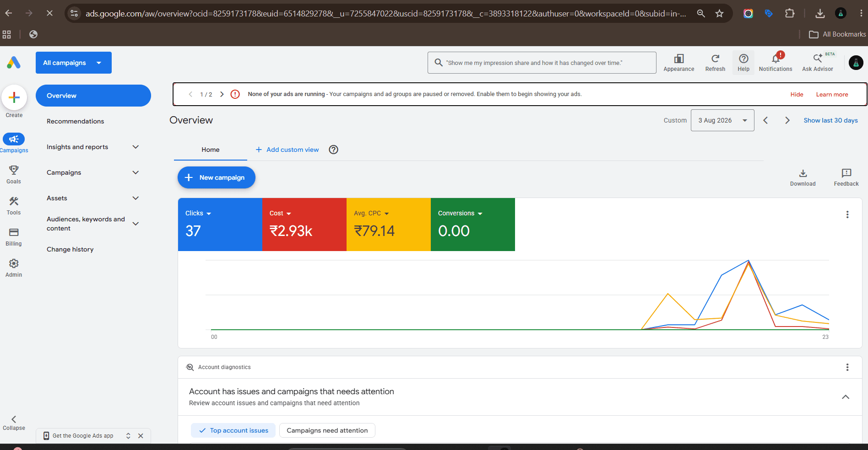The width and height of the screenshot is (868, 450).
Task: Click Learn more in alert
Action: pyautogui.click(x=832, y=94)
